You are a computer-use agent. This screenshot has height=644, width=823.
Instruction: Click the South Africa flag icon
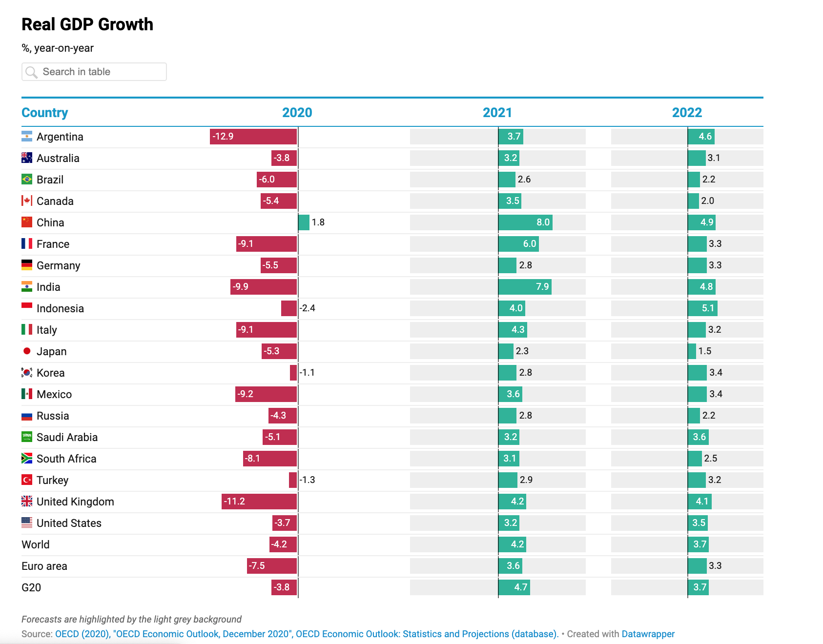coord(27,459)
